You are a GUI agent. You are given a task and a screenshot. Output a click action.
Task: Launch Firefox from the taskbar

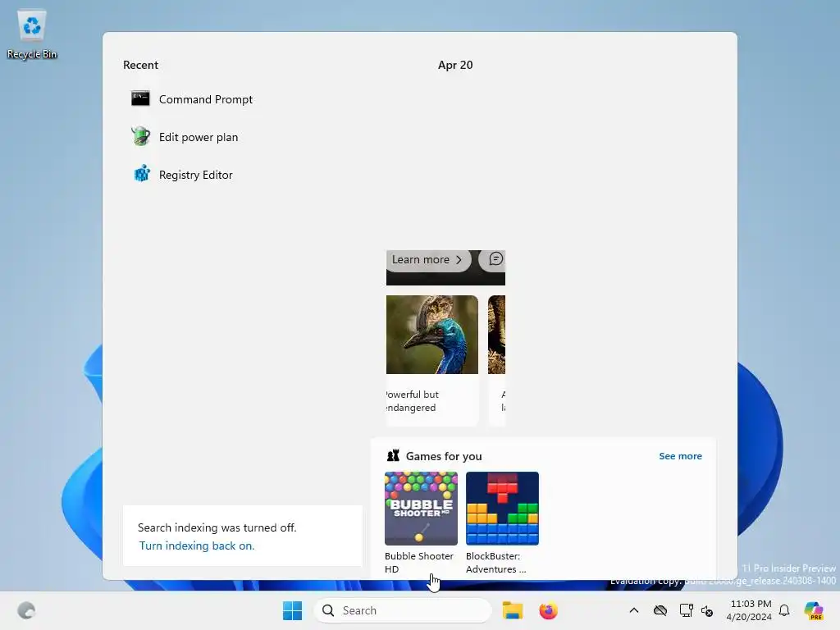(548, 610)
